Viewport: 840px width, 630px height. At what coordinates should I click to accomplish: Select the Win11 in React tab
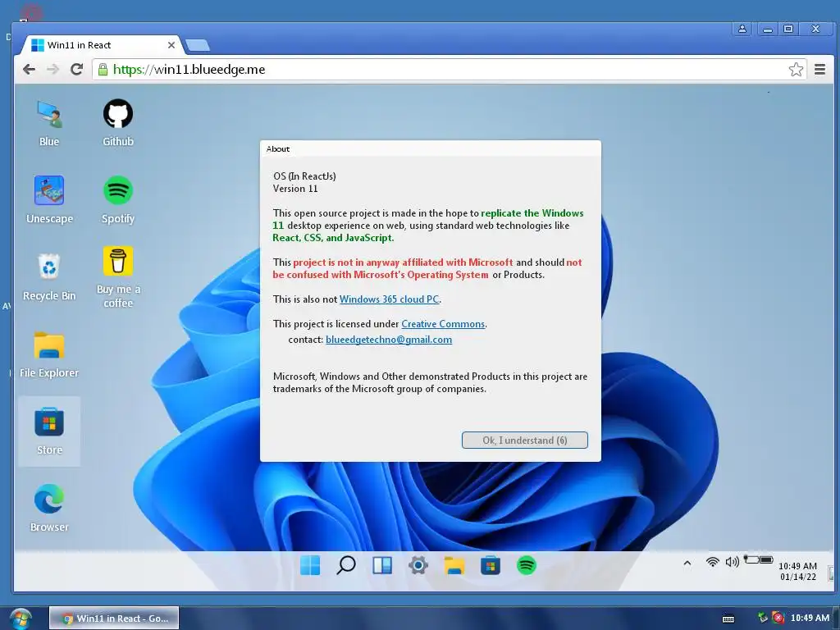(x=102, y=45)
